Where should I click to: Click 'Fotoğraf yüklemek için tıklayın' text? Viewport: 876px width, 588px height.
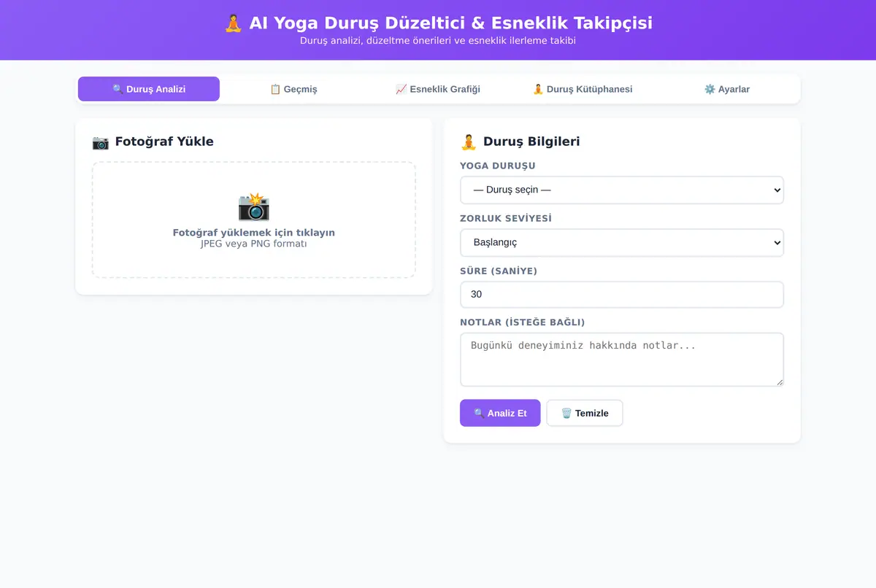tap(254, 233)
